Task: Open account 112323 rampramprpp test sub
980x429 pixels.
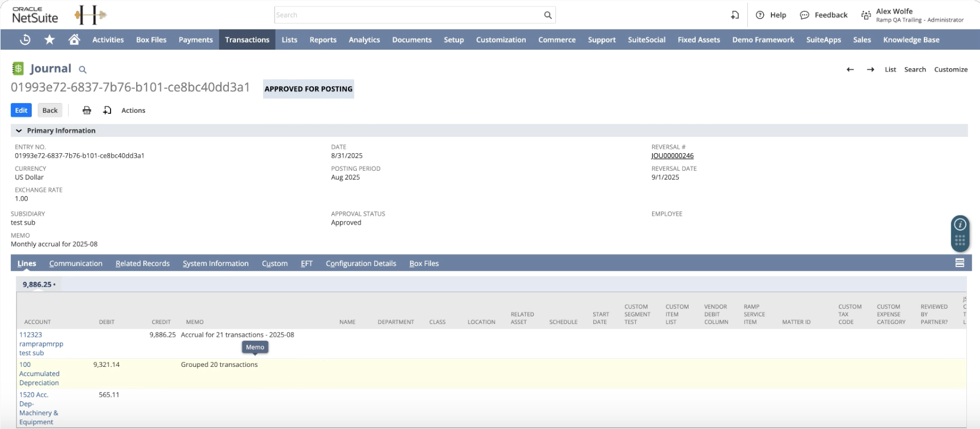Action: click(x=41, y=344)
